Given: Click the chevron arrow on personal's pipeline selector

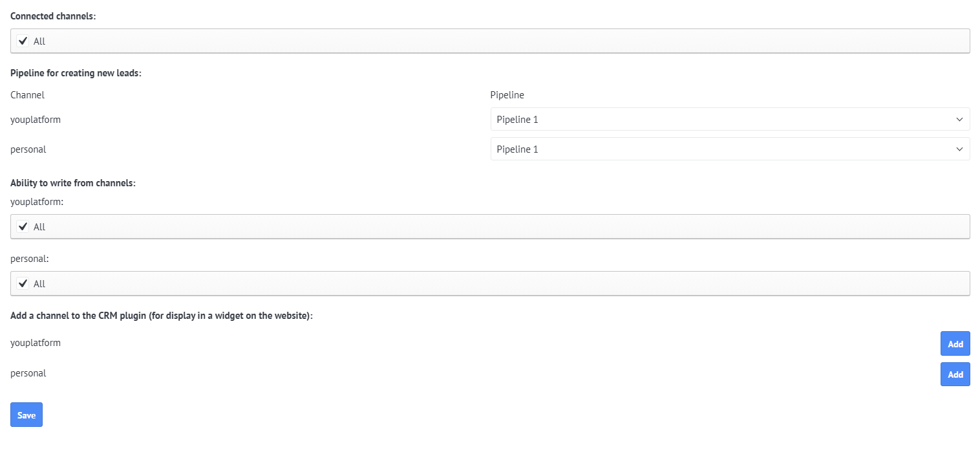Looking at the screenshot, I should coord(959,149).
